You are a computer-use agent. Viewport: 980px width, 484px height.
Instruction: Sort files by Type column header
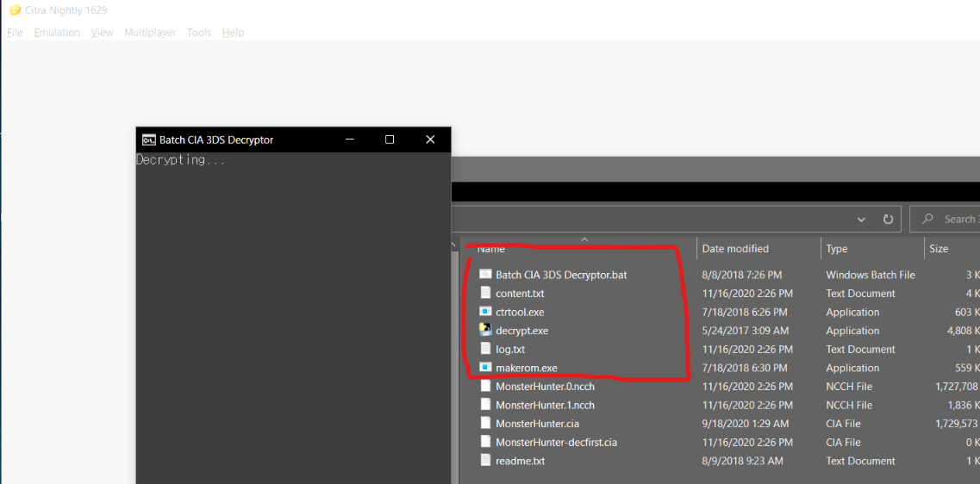(836, 249)
